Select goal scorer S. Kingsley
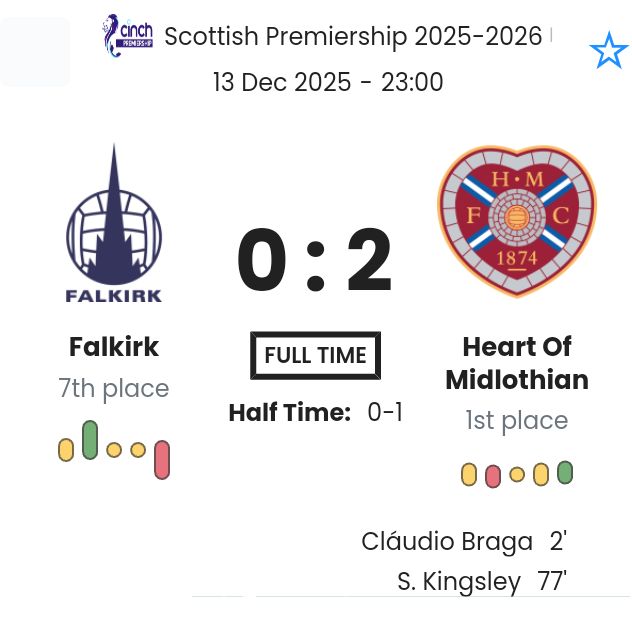Image resolution: width=632 pixels, height=628 pixels. (x=459, y=582)
